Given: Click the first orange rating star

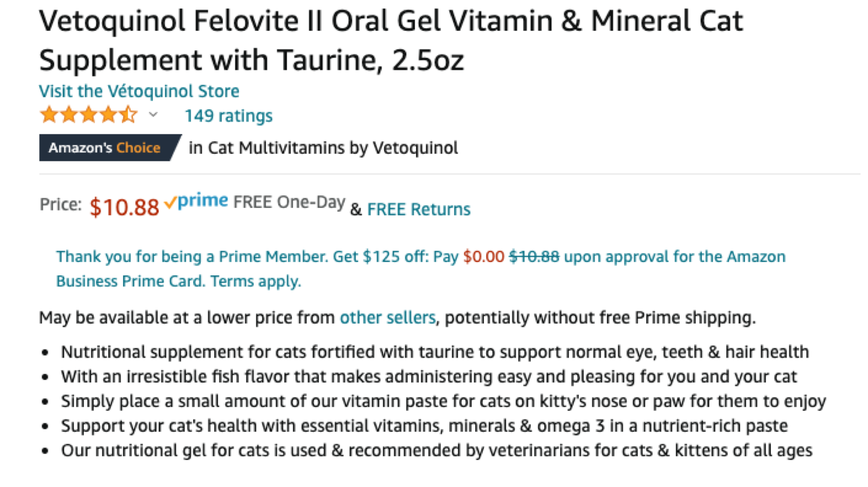Looking at the screenshot, I should (x=49, y=115).
